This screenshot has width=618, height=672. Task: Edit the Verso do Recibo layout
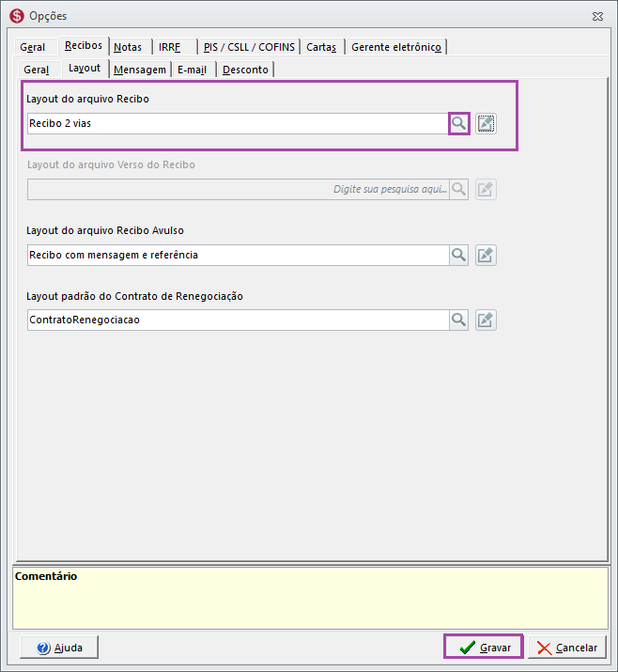point(486,189)
